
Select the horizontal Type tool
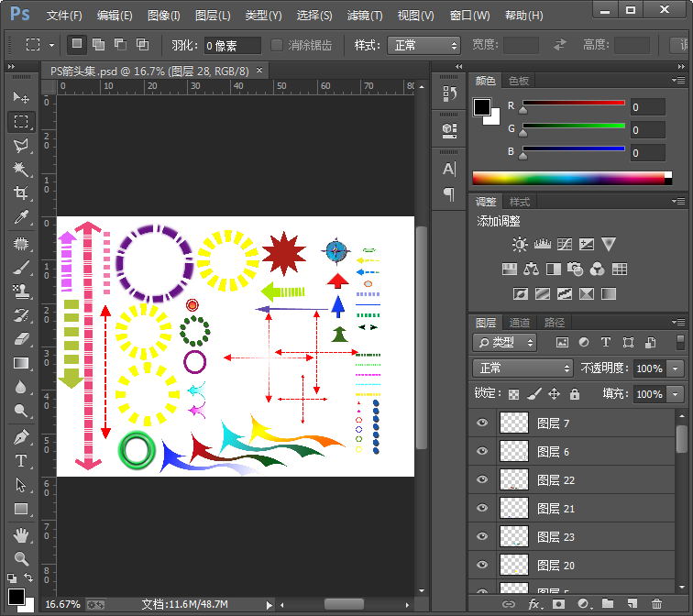[x=21, y=461]
